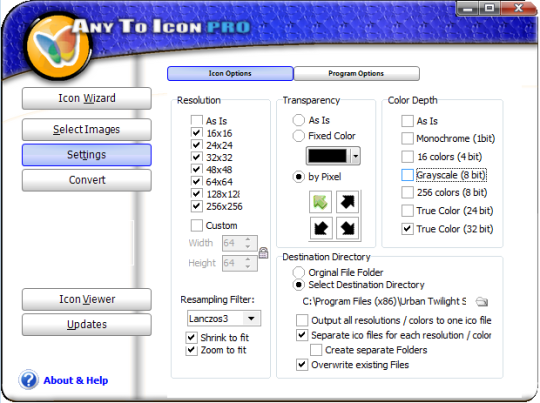Open the About & Help link

pos(76,380)
